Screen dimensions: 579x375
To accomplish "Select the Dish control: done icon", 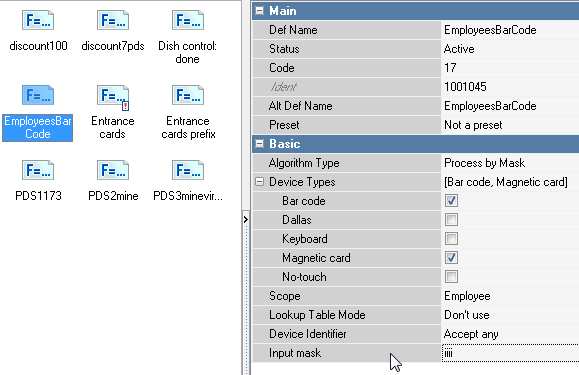I will (x=188, y=21).
